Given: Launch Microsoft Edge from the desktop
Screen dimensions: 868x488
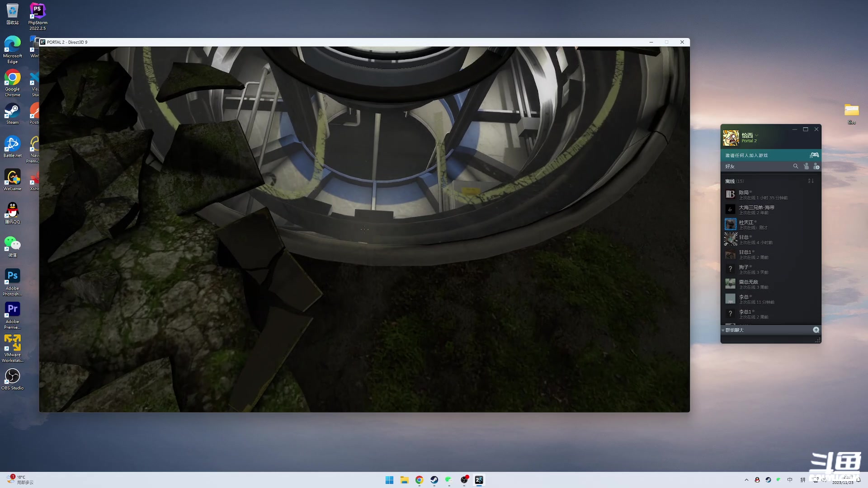Looking at the screenshot, I should click(x=12, y=50).
